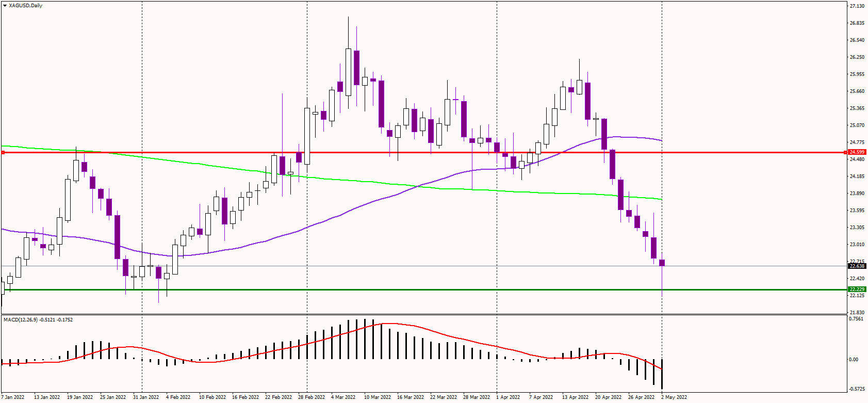Click the 26.250 price axis value
Viewport: 868px width, 403px height.
tap(857, 57)
